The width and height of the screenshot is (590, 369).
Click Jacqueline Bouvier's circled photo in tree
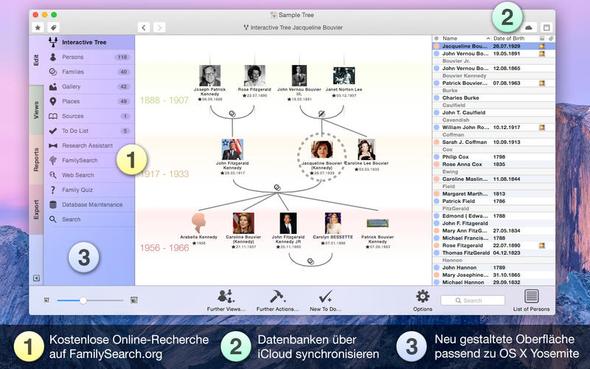coord(322,149)
